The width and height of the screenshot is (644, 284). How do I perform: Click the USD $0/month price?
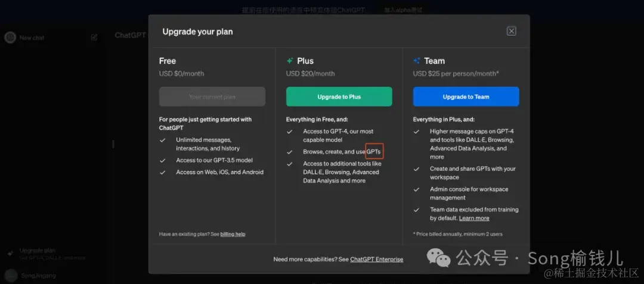(x=181, y=74)
